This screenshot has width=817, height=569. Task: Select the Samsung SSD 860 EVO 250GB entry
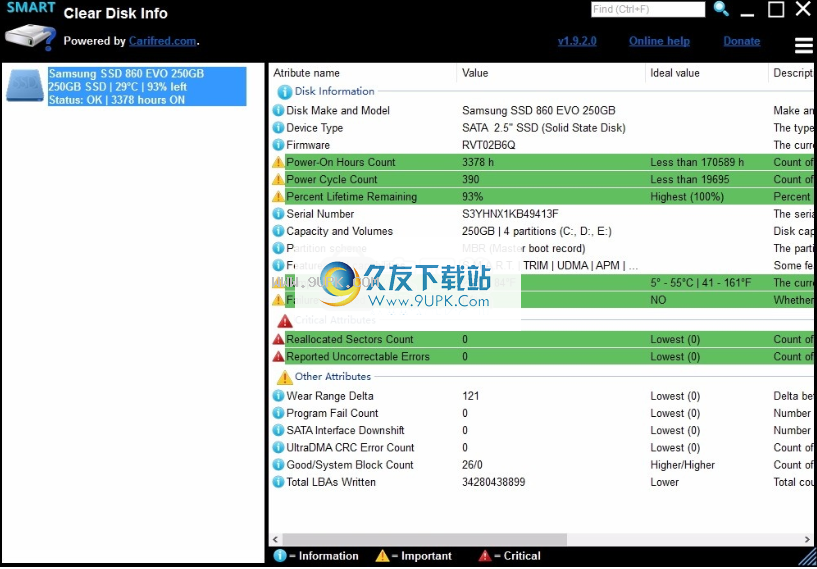(147, 86)
